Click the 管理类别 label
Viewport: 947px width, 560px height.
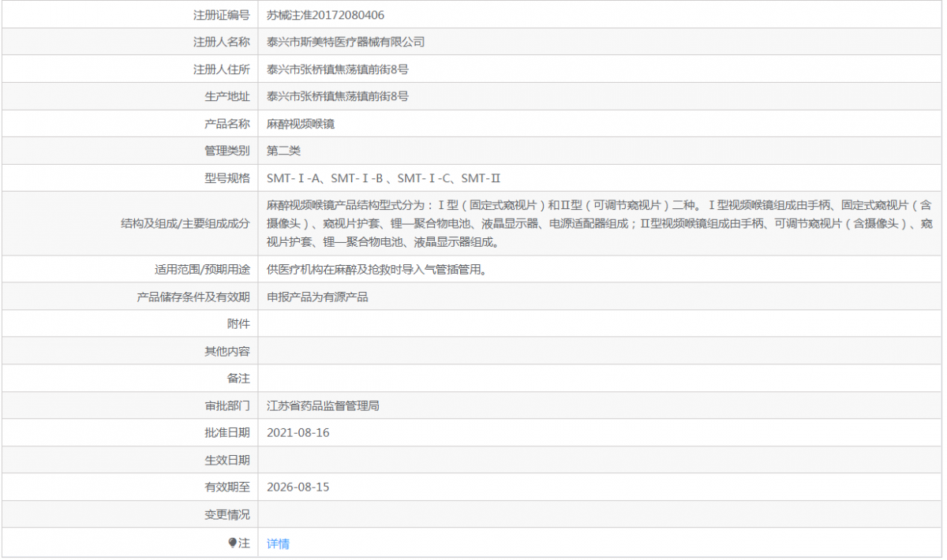(227, 151)
